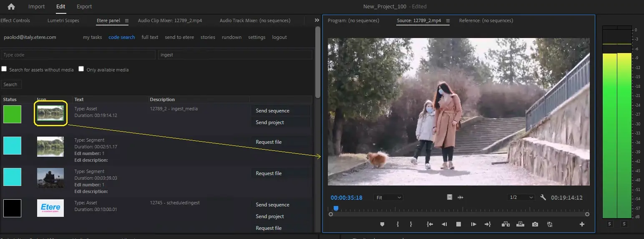
Task: Click Drag Video Only filmstrip icon
Action: pyautogui.click(x=450, y=198)
